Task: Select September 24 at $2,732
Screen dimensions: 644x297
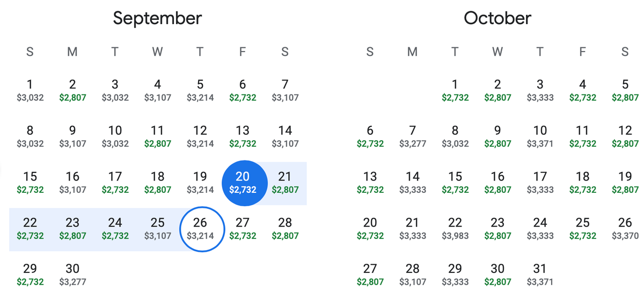Action: [115, 229]
